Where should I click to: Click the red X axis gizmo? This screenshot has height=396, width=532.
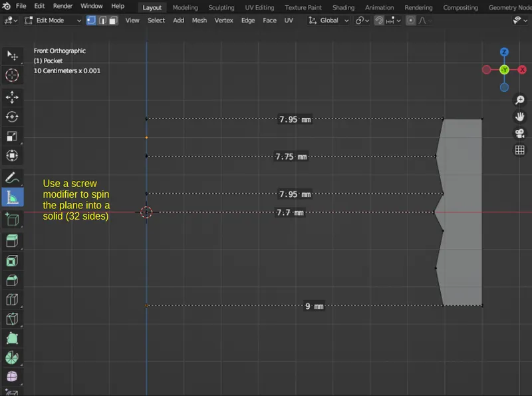click(x=523, y=70)
